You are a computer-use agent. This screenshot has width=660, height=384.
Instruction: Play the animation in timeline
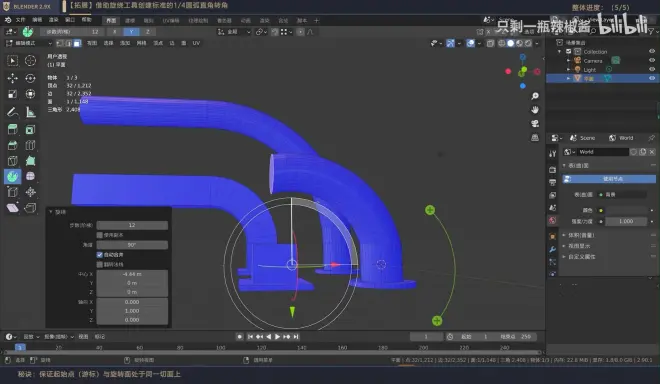pyautogui.click(x=277, y=336)
